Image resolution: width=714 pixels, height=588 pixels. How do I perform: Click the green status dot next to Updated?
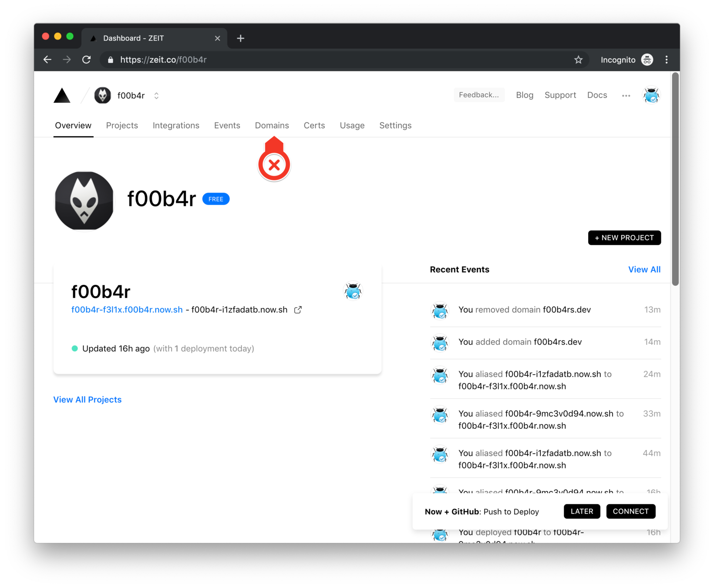click(74, 348)
